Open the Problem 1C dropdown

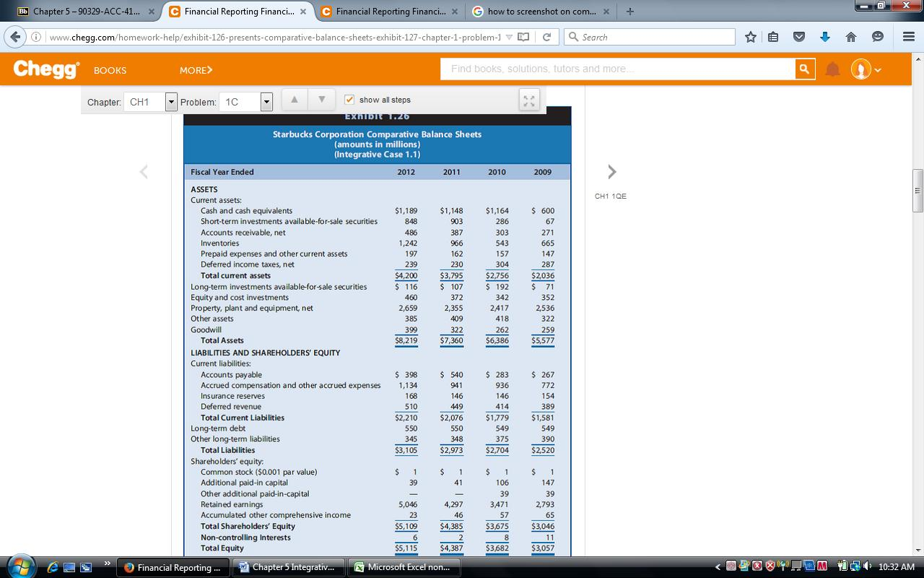tap(246, 102)
